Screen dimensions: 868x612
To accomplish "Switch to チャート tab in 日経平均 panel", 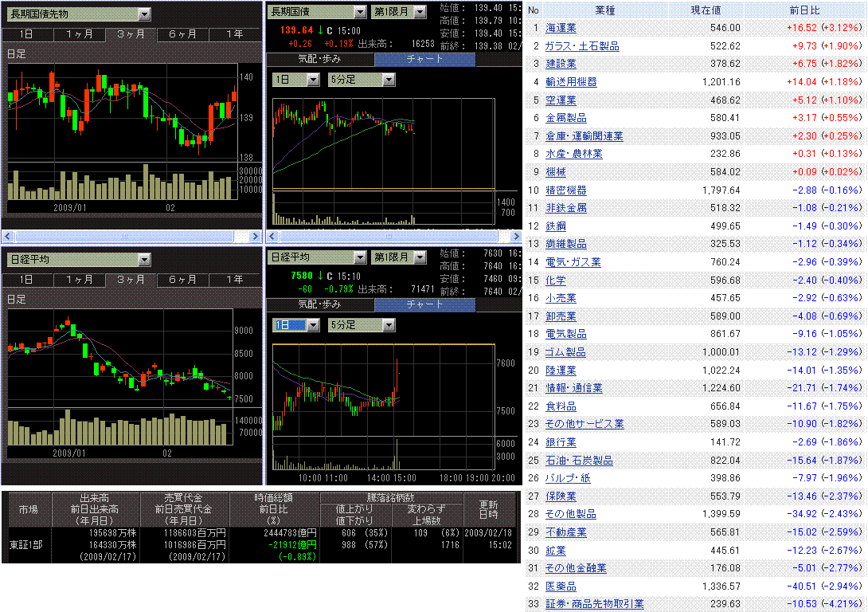I will click(424, 304).
